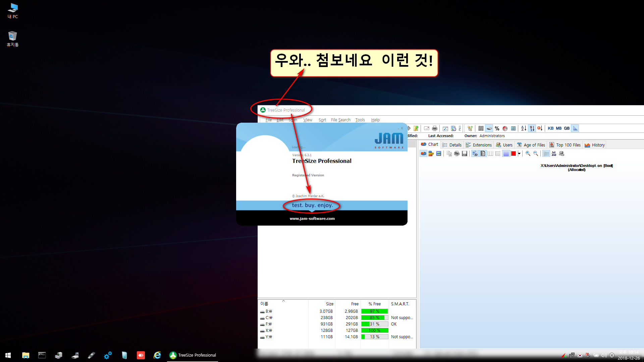644x362 pixels.
Task: Click the 13 % free bar for Y:
Action: tap(375, 337)
